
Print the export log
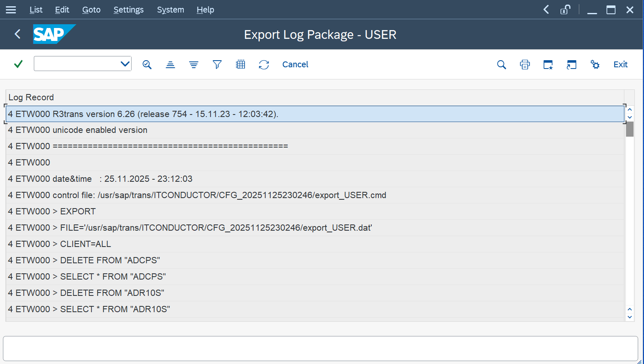pyautogui.click(x=525, y=64)
